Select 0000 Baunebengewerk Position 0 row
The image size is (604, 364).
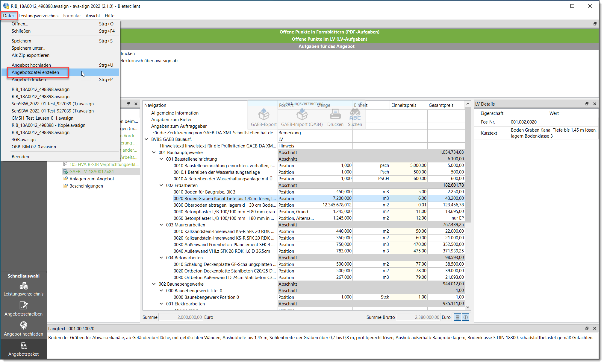[206, 297]
